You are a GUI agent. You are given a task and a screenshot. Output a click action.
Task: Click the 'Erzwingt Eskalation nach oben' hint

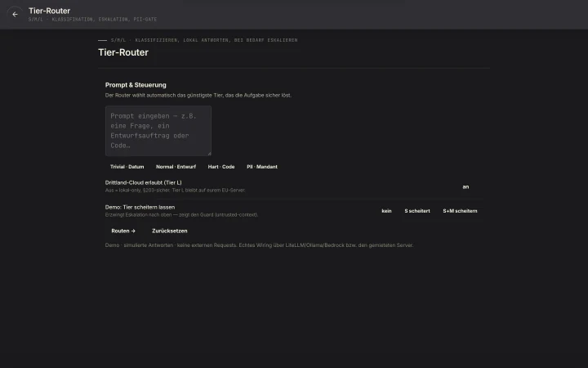[x=181, y=215]
